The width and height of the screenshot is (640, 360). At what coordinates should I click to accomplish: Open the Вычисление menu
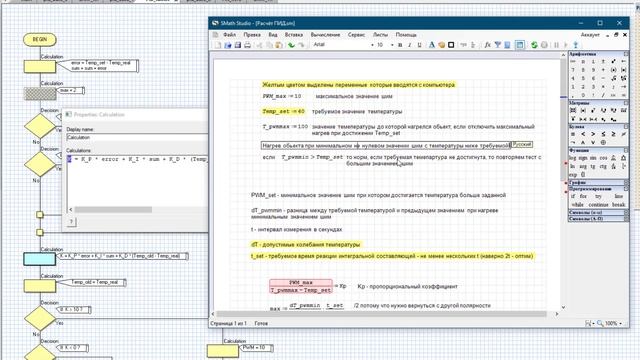click(x=325, y=35)
